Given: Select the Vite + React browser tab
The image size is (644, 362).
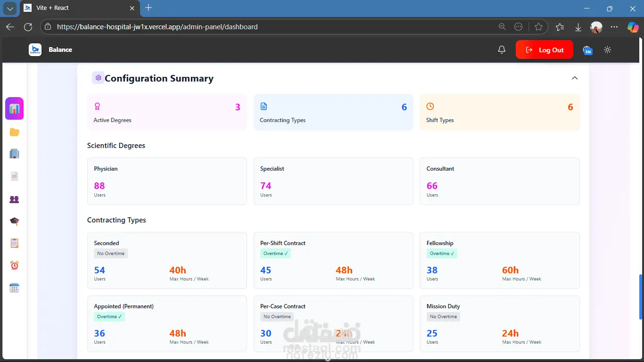Looking at the screenshot, I should [79, 8].
